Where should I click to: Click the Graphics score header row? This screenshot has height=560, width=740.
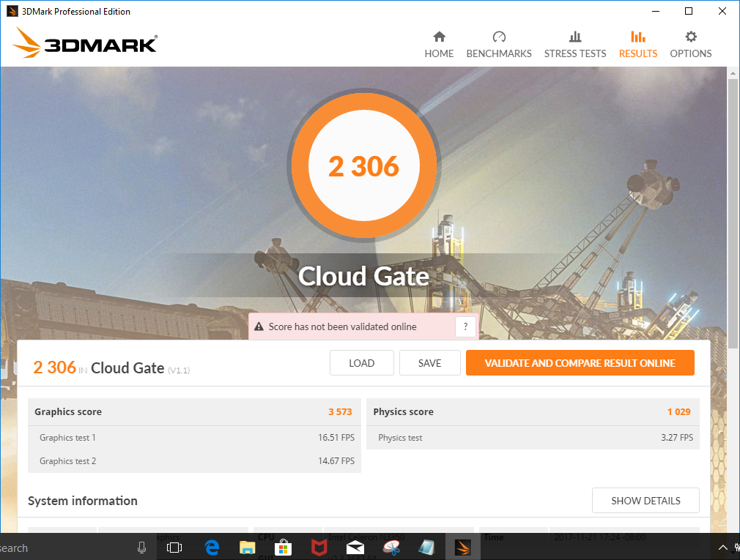click(x=194, y=412)
